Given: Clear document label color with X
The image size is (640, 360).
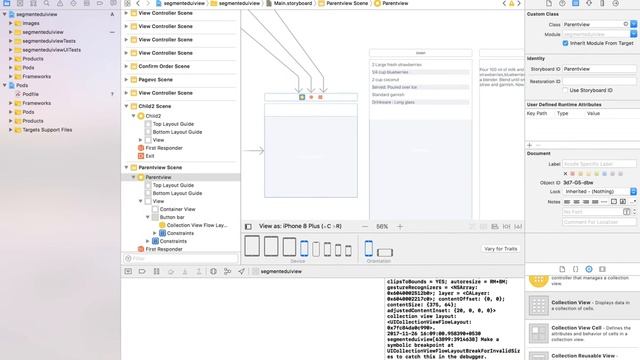Looking at the screenshot, I should tap(565, 174).
